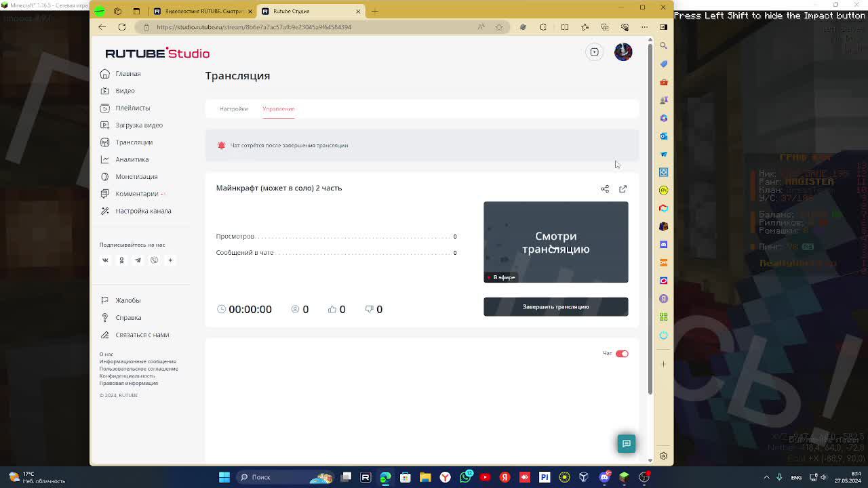Click the browser back arrow

(x=102, y=27)
